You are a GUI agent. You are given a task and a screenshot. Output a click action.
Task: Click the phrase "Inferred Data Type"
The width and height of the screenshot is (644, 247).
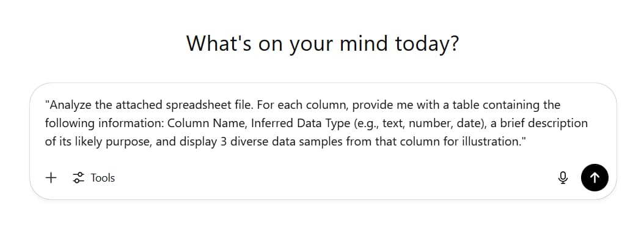click(x=296, y=123)
